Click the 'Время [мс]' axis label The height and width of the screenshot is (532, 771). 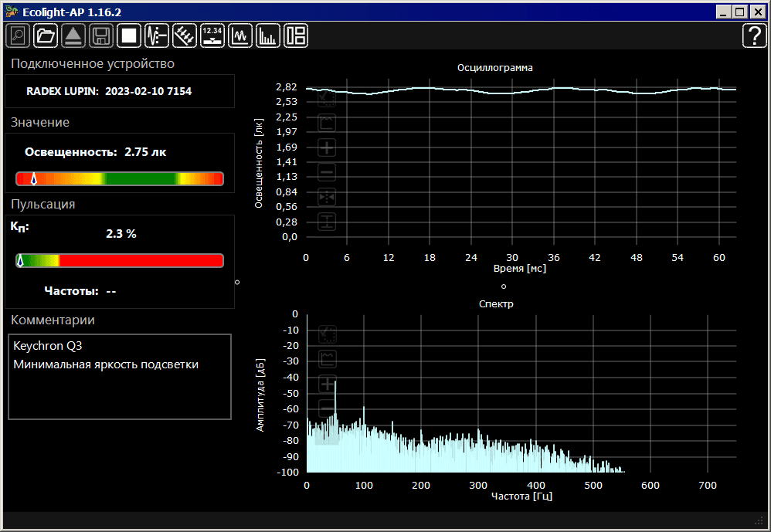tap(520, 269)
